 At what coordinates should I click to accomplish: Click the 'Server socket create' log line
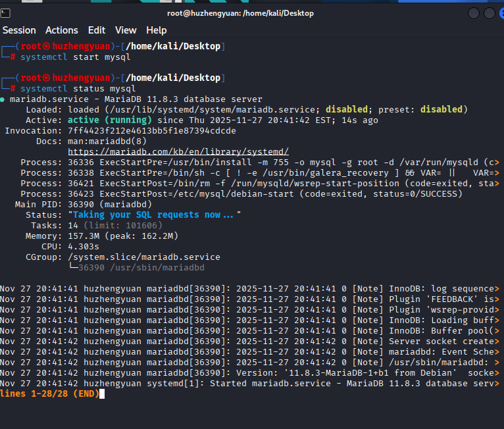[249, 341]
